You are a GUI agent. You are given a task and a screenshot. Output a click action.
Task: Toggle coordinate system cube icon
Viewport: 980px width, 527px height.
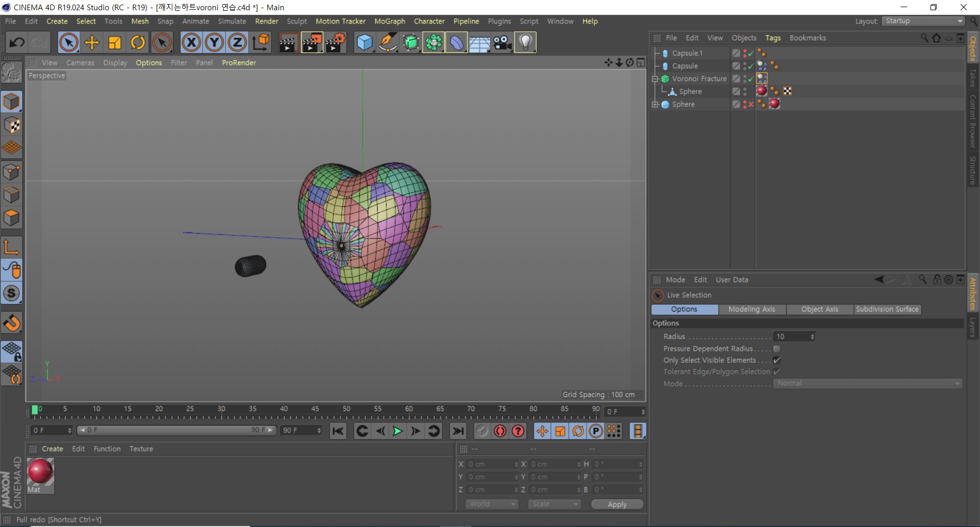[x=260, y=42]
